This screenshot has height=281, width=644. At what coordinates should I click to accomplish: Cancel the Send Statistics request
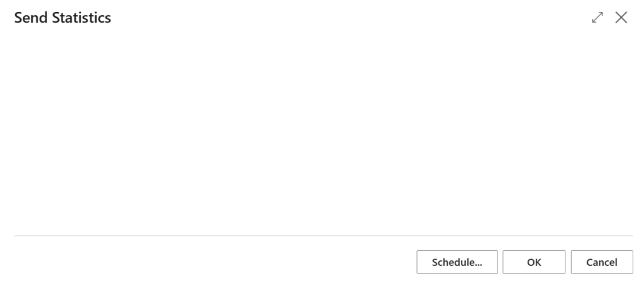coord(602,262)
